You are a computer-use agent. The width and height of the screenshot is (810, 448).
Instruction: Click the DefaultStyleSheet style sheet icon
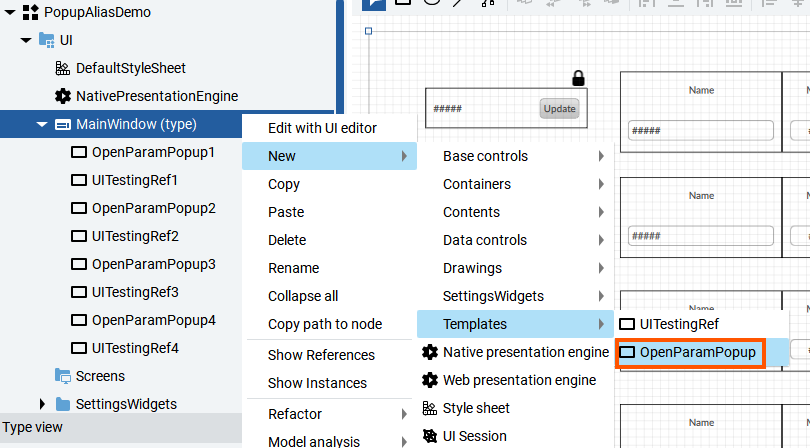63,68
